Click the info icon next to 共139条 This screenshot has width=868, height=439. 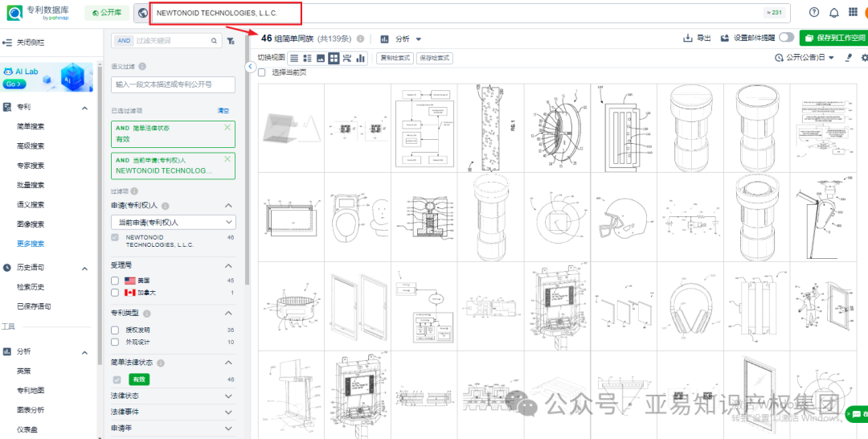pyautogui.click(x=360, y=39)
